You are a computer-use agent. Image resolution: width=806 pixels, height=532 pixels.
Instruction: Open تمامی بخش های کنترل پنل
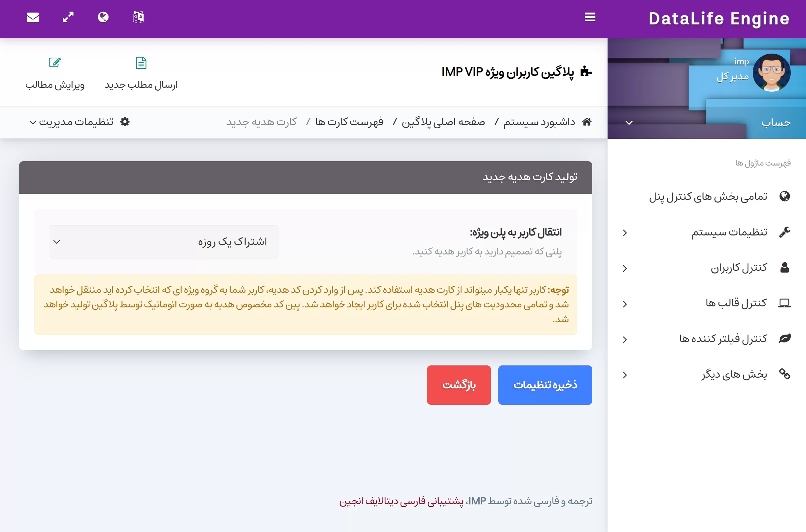point(708,196)
